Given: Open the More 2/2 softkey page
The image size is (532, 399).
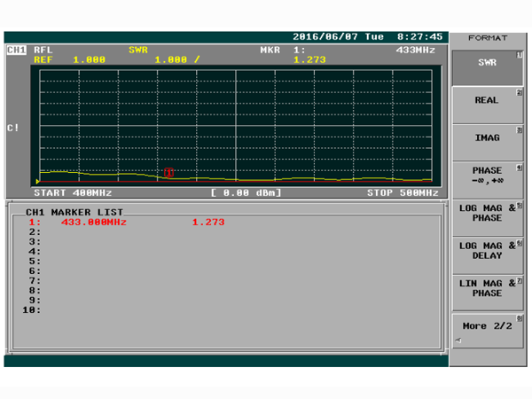Looking at the screenshot, I should coord(487,331).
